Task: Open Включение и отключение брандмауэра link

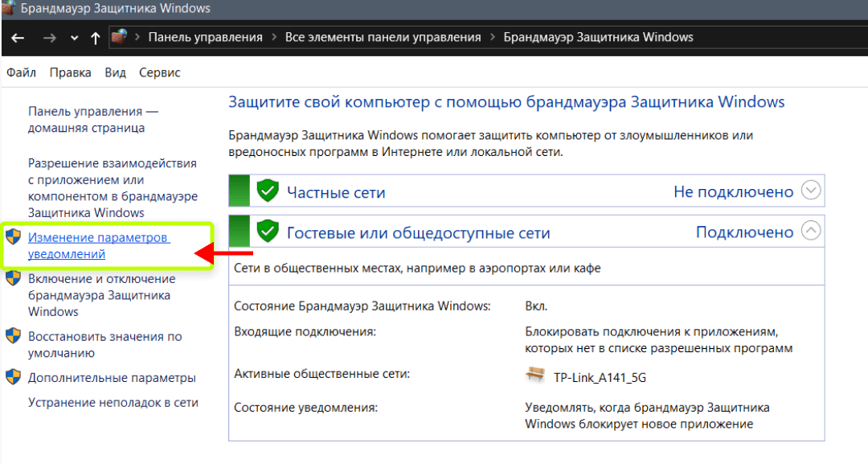Action: pos(102,295)
